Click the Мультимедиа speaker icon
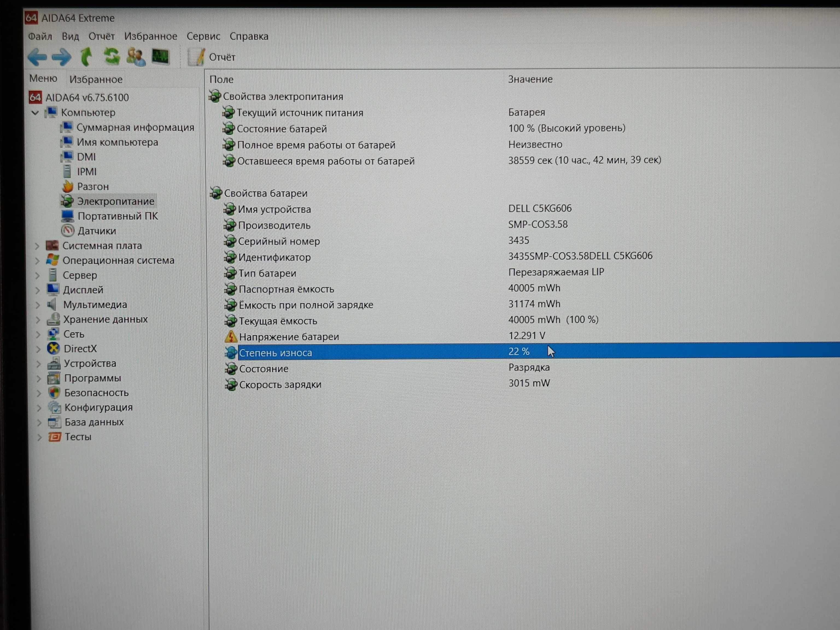 (52, 304)
